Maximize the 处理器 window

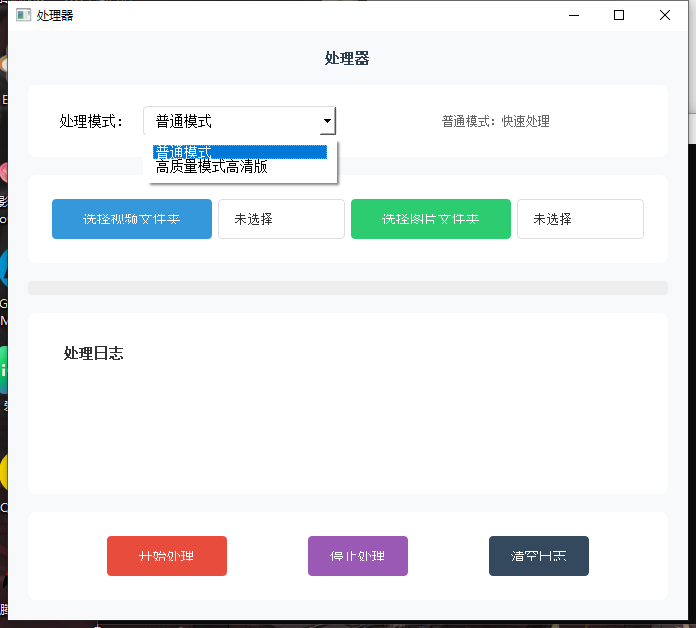[619, 16]
